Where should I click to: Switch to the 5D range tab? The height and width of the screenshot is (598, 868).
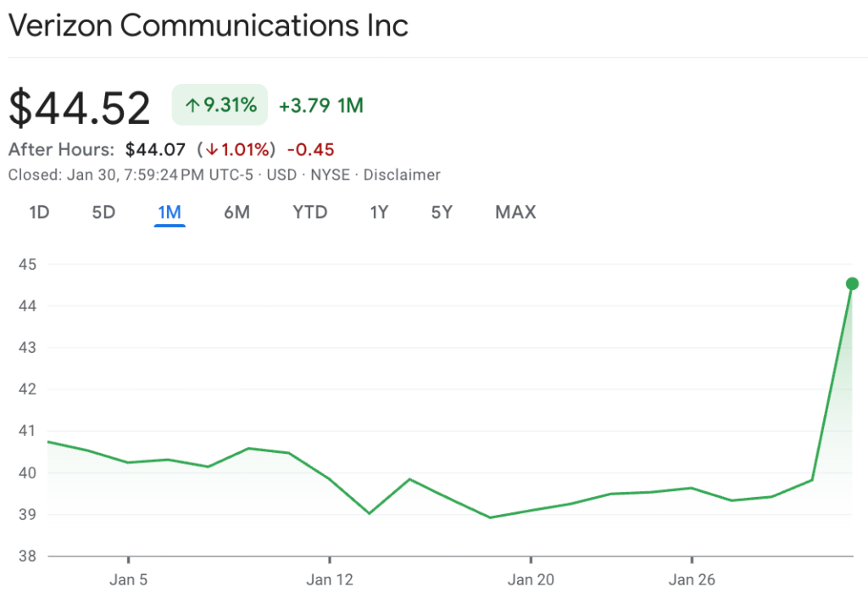click(x=103, y=212)
